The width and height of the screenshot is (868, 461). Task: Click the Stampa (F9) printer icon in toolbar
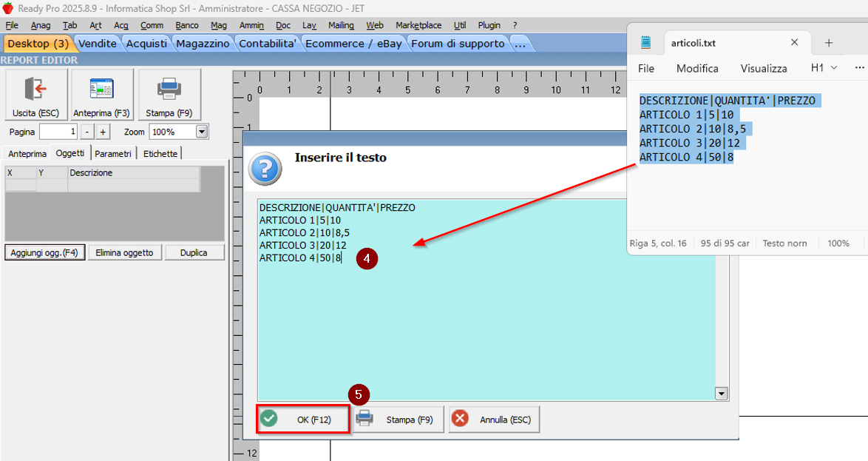169,89
